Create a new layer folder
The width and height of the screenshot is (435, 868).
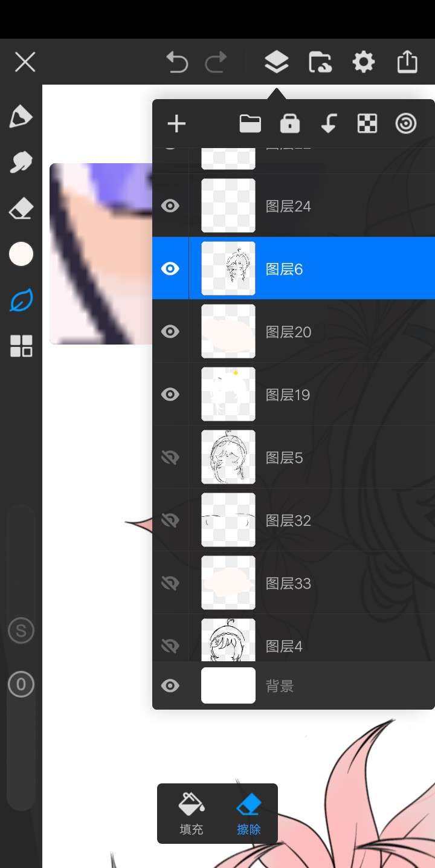(250, 124)
